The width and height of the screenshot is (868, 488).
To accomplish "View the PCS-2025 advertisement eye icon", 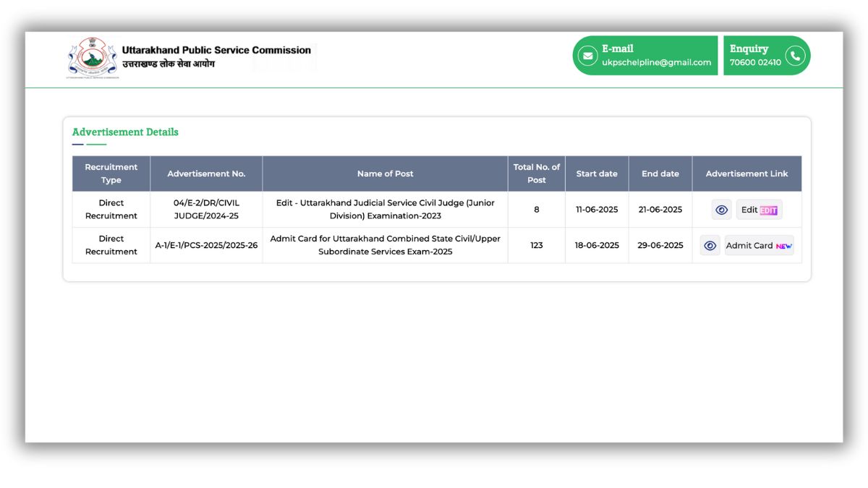I will (710, 245).
